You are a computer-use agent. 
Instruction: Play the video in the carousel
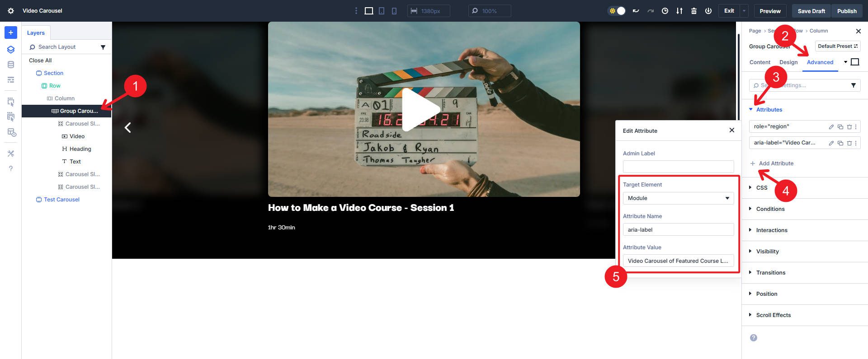click(x=420, y=110)
